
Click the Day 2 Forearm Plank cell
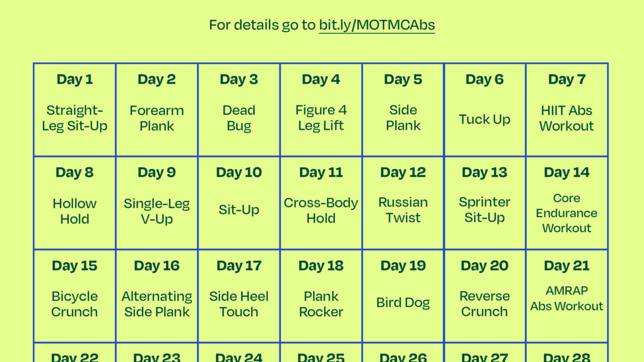[157, 110]
